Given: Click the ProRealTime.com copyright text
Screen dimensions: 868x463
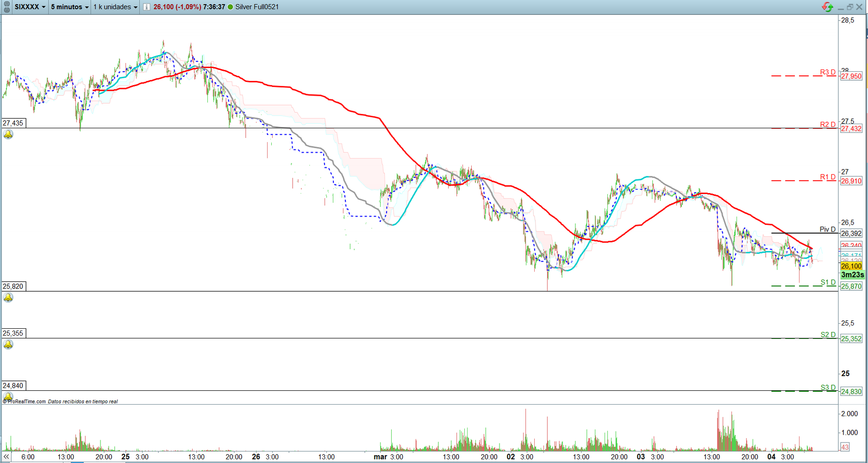Looking at the screenshot, I should click(25, 401).
